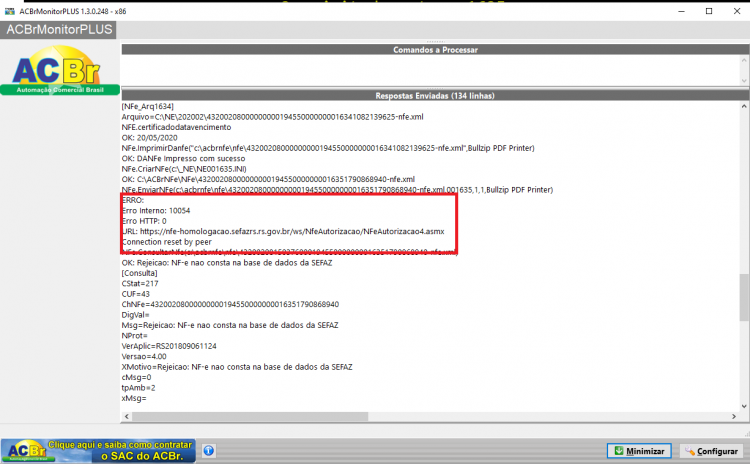Click the line "OK: DANFe Impresso com sucesso"
The height and width of the screenshot is (464, 750).
183,158
